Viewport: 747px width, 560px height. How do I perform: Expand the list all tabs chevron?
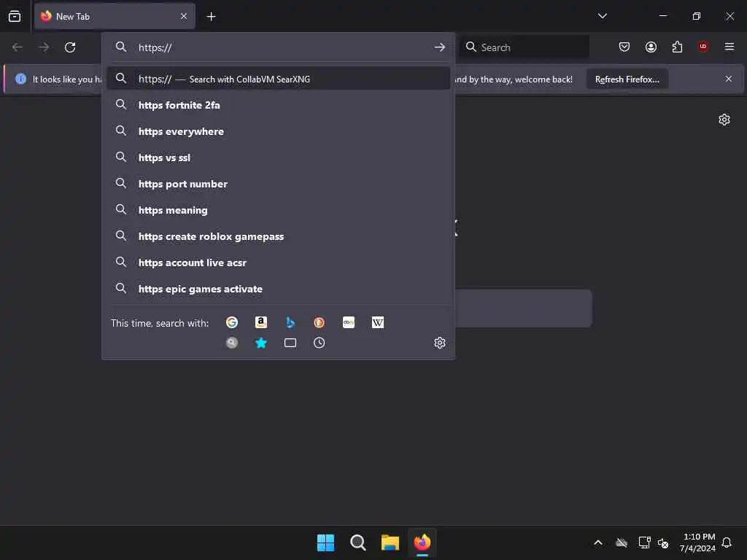(602, 16)
